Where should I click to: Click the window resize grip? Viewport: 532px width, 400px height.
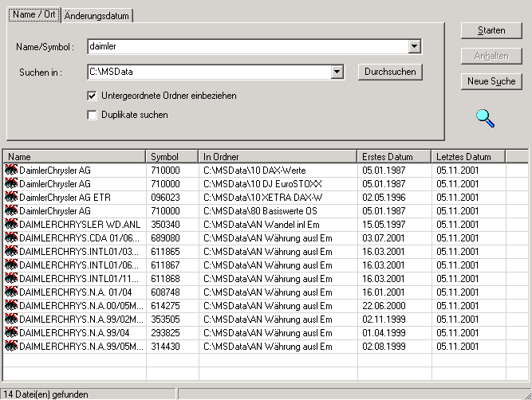point(527,395)
